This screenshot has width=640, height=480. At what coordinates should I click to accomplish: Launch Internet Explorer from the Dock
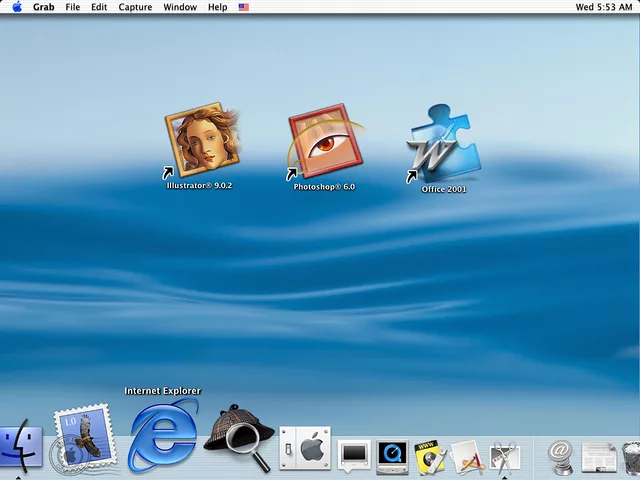tap(163, 434)
